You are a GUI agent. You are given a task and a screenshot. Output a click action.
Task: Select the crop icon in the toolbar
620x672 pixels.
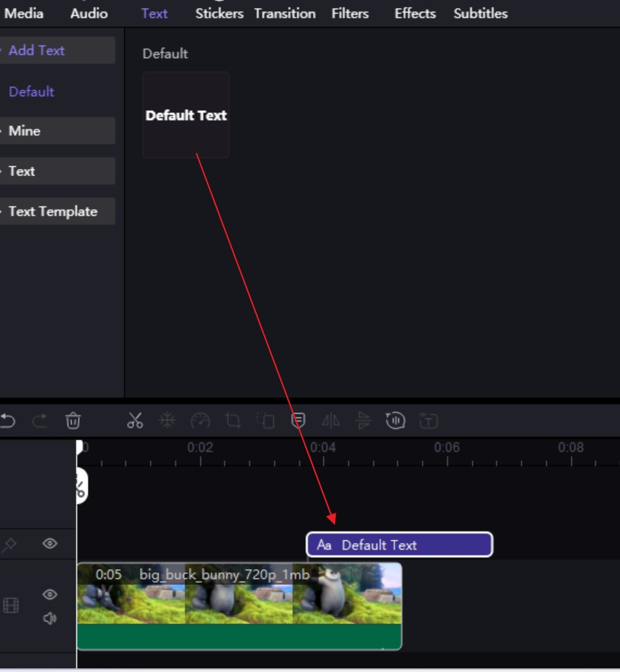(232, 419)
